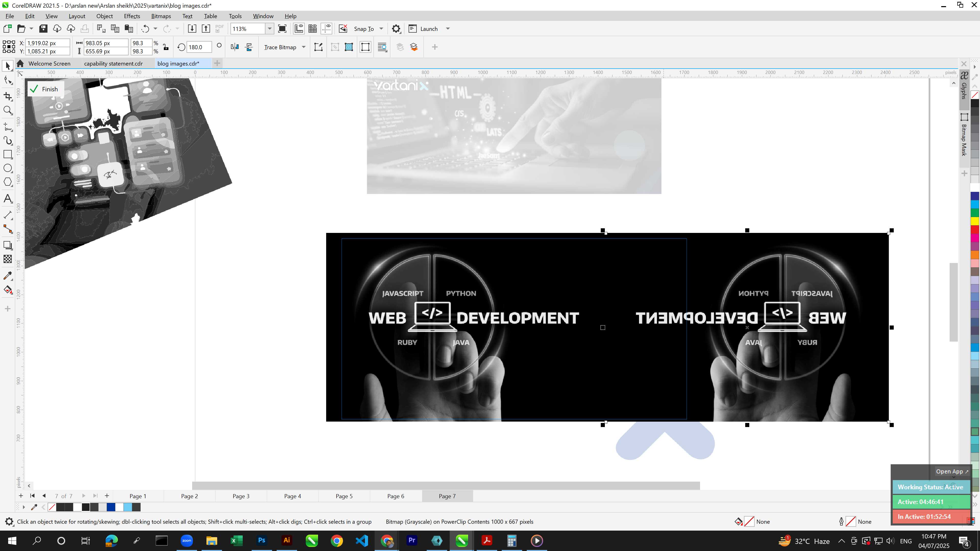Expand the Open file dropdown arrow
The width and height of the screenshot is (980, 551).
pyautogui.click(x=31, y=29)
